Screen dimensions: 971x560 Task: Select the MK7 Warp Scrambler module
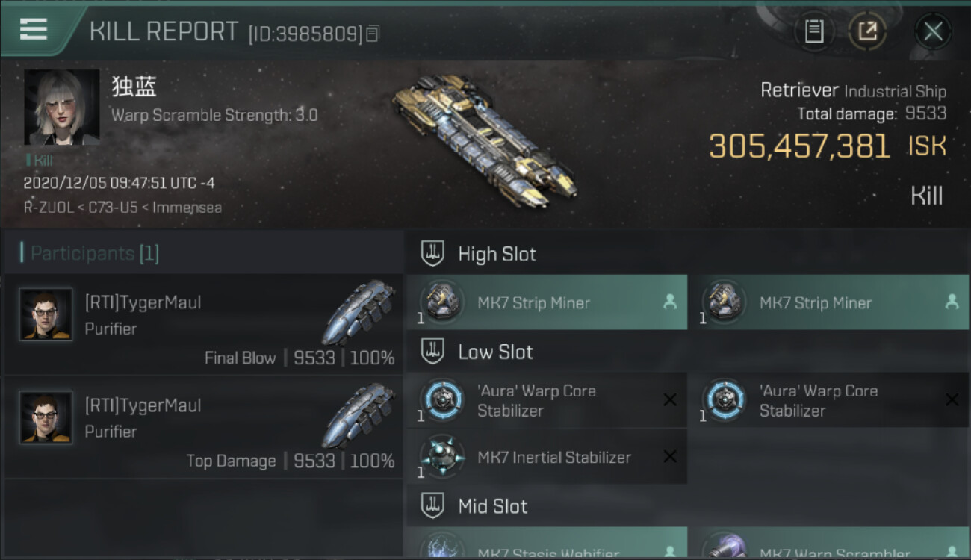[828, 544]
